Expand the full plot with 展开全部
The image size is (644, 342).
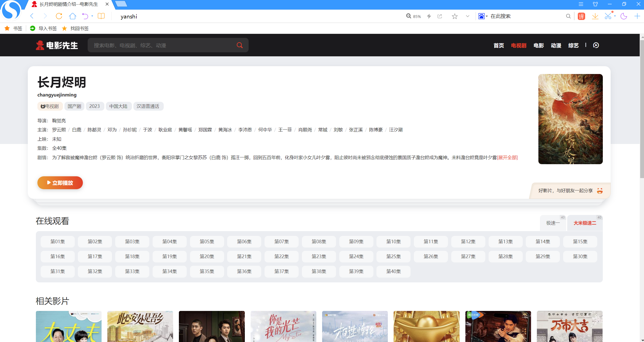pos(507,158)
